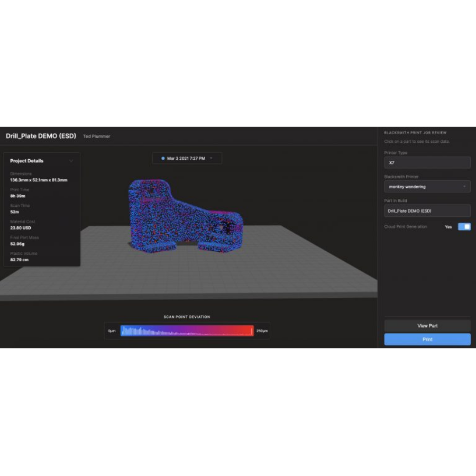
Task: Toggle Cloud Print Generation switch
Action: (x=464, y=227)
